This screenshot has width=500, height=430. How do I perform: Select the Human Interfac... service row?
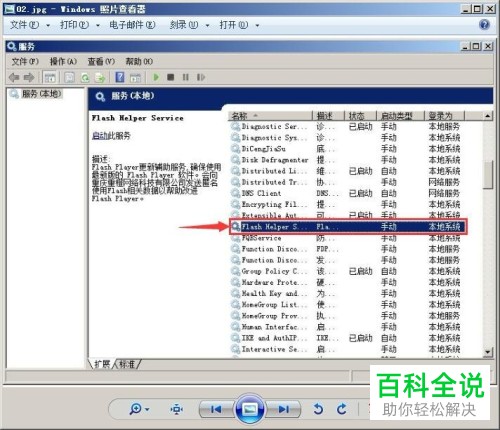tap(346, 327)
